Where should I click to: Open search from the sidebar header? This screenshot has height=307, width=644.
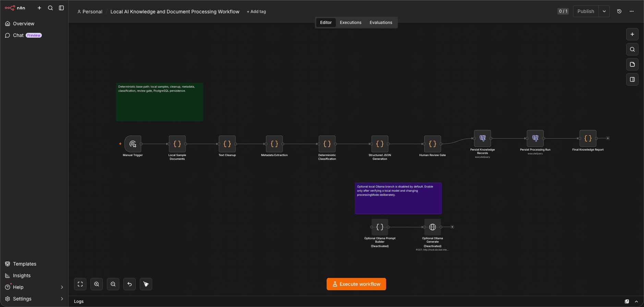50,8
